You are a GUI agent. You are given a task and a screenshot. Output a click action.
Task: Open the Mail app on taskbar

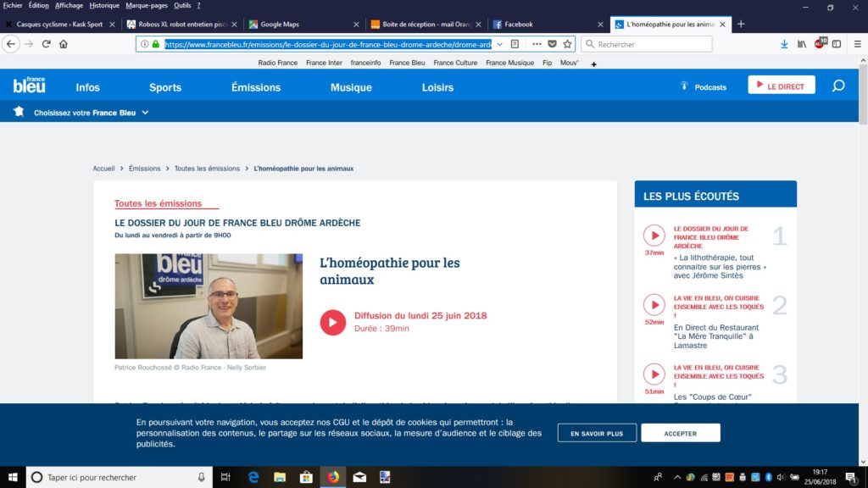pyautogui.click(x=359, y=477)
